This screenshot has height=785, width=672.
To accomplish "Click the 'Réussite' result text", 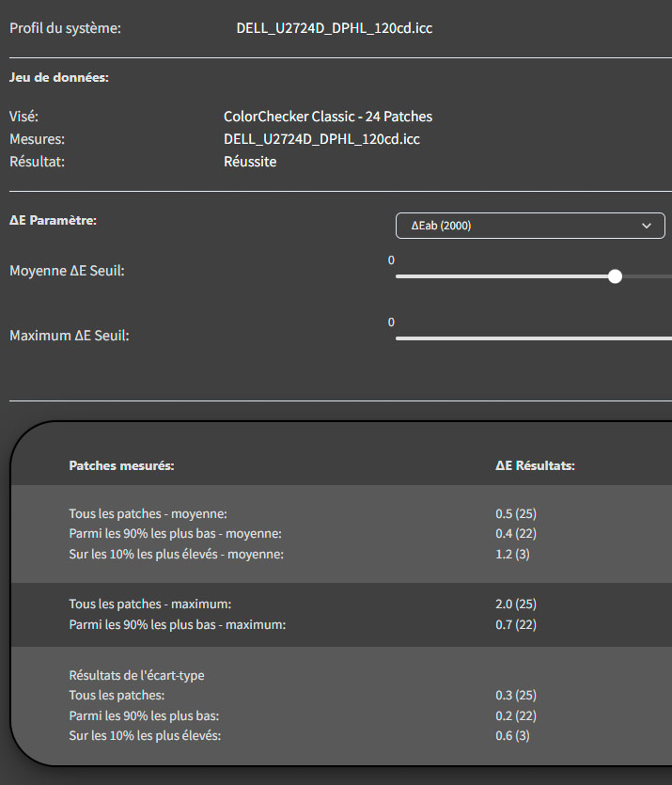I will point(250,161).
